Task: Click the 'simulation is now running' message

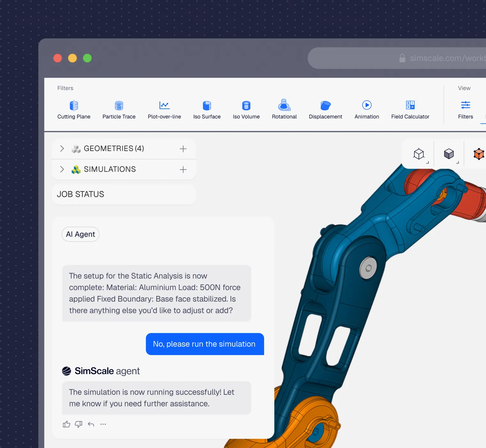Action: click(x=157, y=398)
